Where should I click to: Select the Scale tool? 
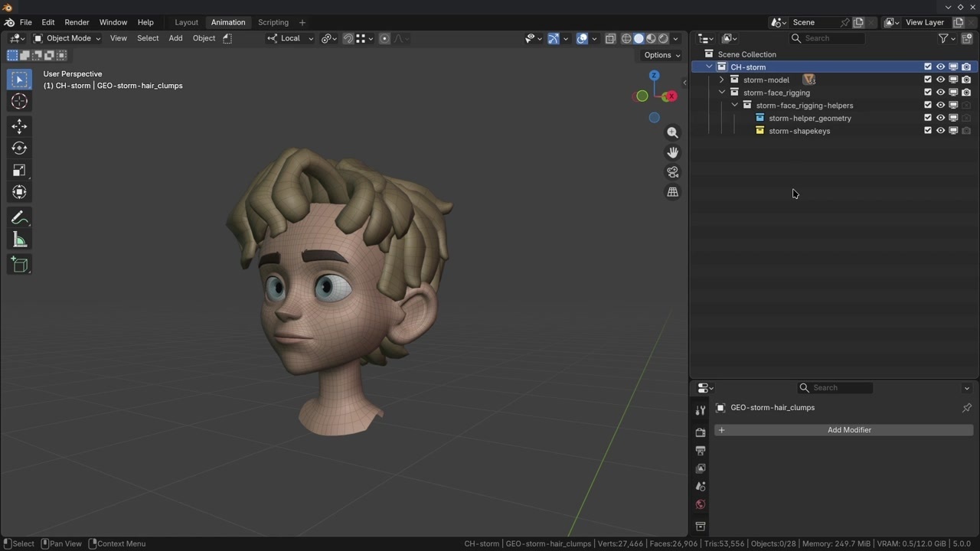19,171
